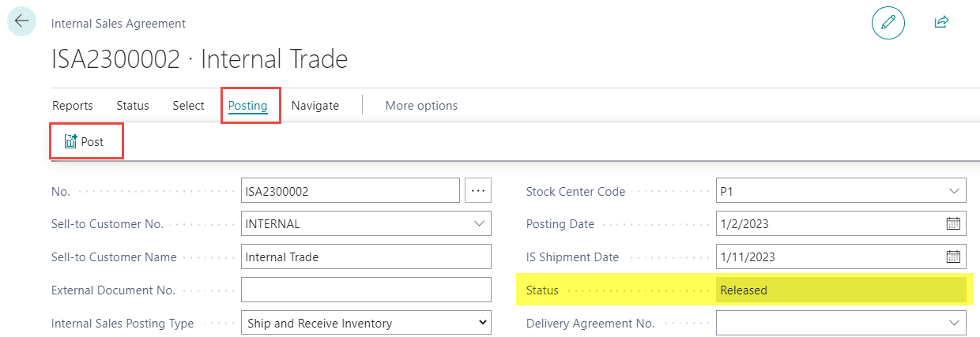The width and height of the screenshot is (980, 337).
Task: Click the Sell-to Customer Name field
Action: 366,256
